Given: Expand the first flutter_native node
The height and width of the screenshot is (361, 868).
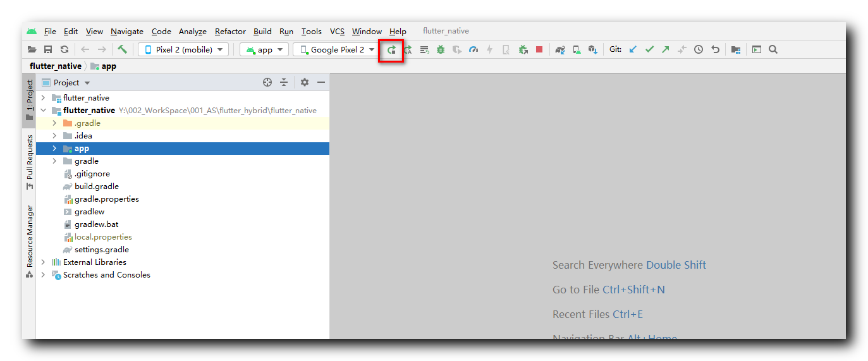Looking at the screenshot, I should 43,98.
